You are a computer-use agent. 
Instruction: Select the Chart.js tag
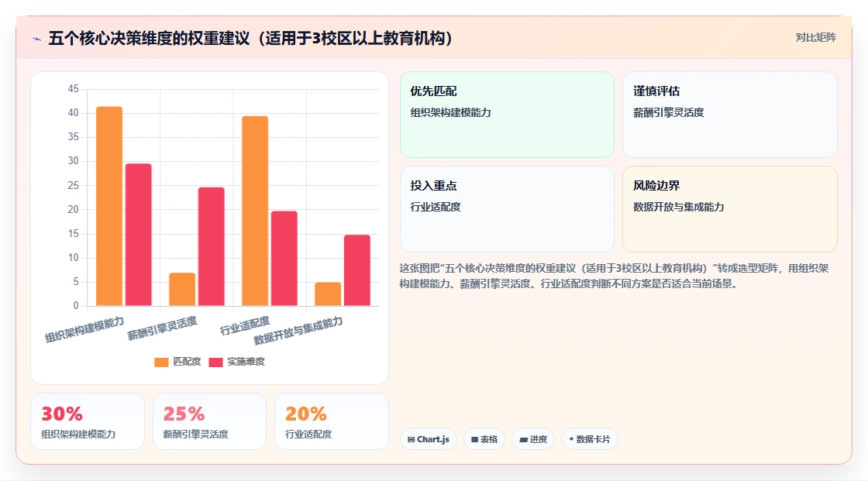[429, 439]
